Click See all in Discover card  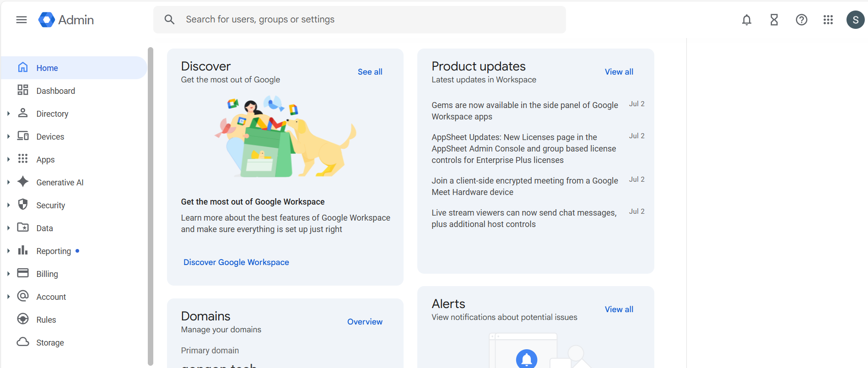[370, 72]
